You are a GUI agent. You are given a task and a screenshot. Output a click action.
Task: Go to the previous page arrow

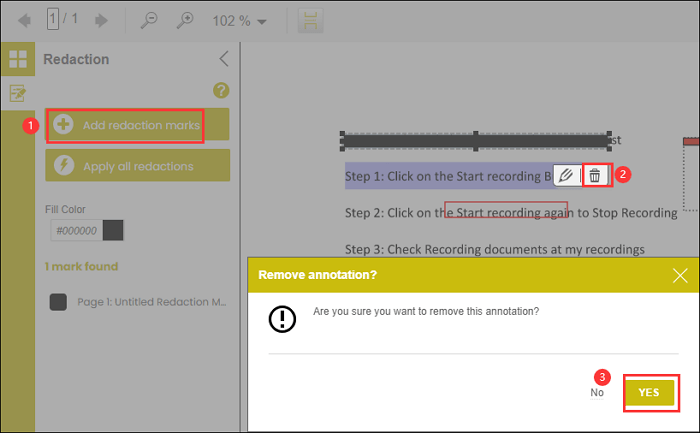[x=24, y=20]
